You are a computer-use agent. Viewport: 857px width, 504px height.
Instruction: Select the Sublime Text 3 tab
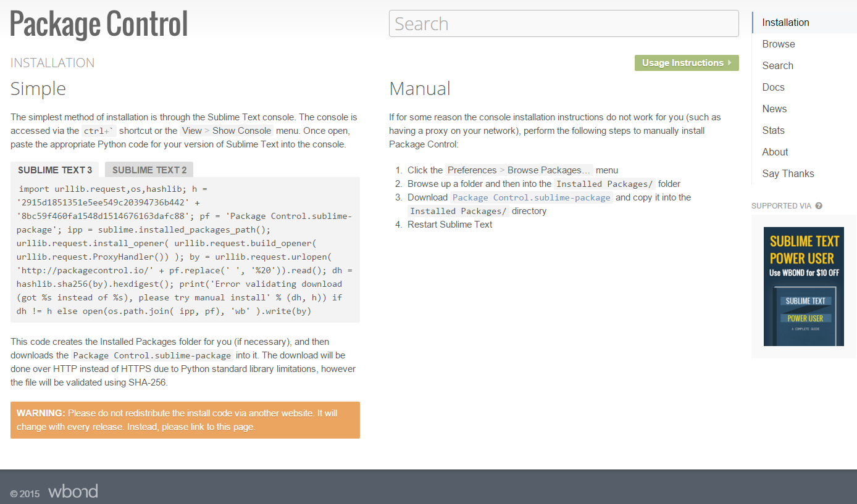tap(55, 170)
